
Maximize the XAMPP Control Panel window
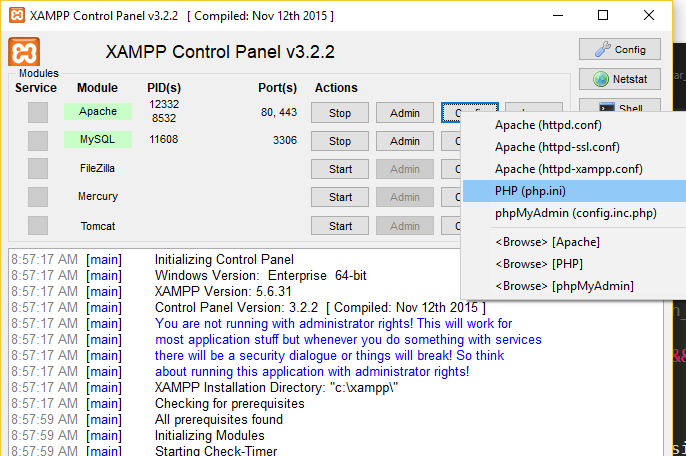point(603,15)
